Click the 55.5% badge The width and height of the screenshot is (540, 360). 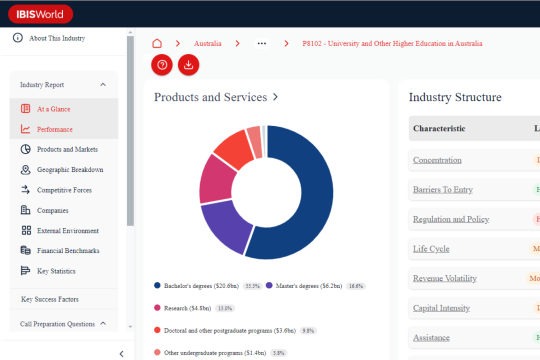coord(252,286)
